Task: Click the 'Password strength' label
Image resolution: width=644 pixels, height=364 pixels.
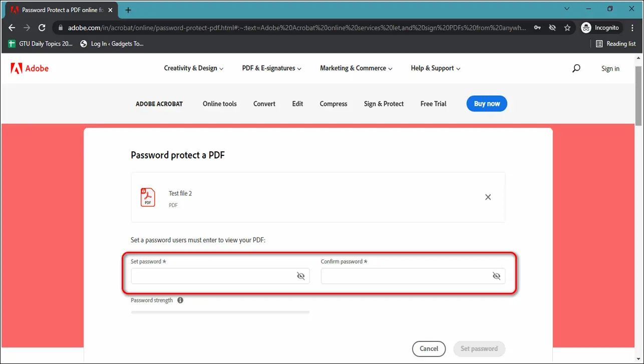Action: 152,300
